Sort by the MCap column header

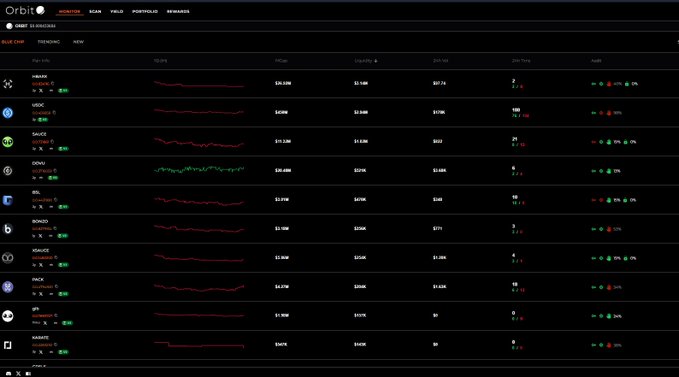point(281,61)
